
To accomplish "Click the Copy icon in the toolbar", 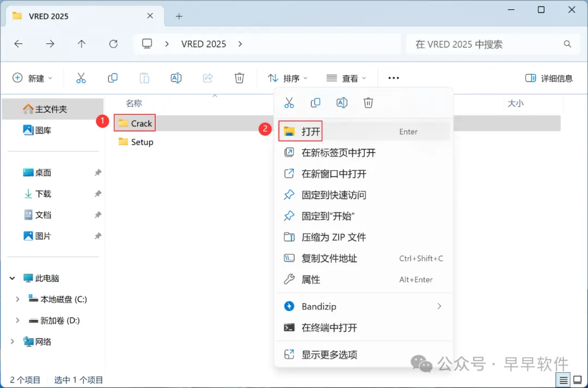I will coord(113,78).
